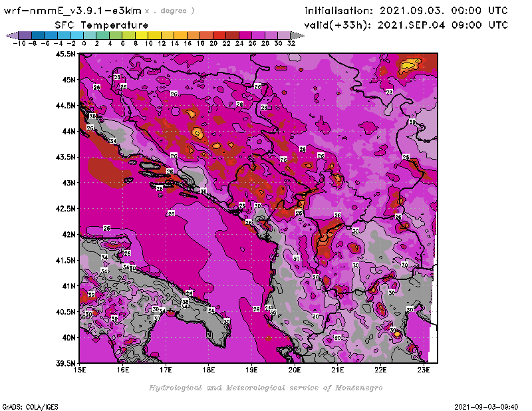Click the legend swatch between 18 and 20
Screen dimensions: 532x411
click(x=206, y=35)
